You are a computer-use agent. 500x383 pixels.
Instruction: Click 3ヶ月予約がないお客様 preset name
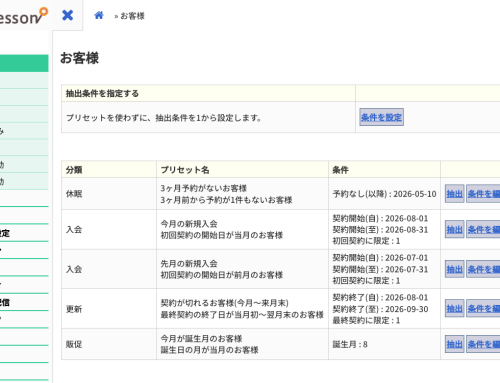point(204,188)
